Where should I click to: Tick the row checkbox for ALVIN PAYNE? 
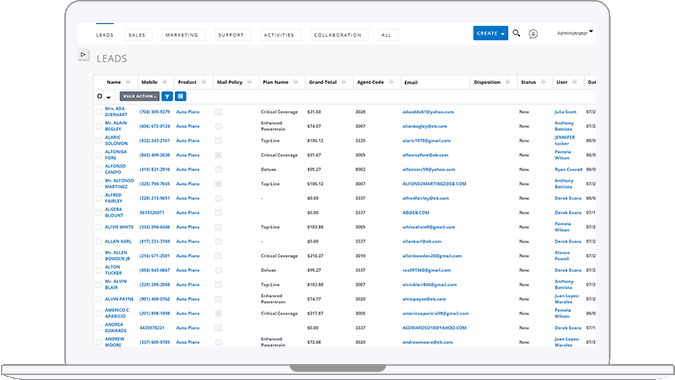point(99,299)
